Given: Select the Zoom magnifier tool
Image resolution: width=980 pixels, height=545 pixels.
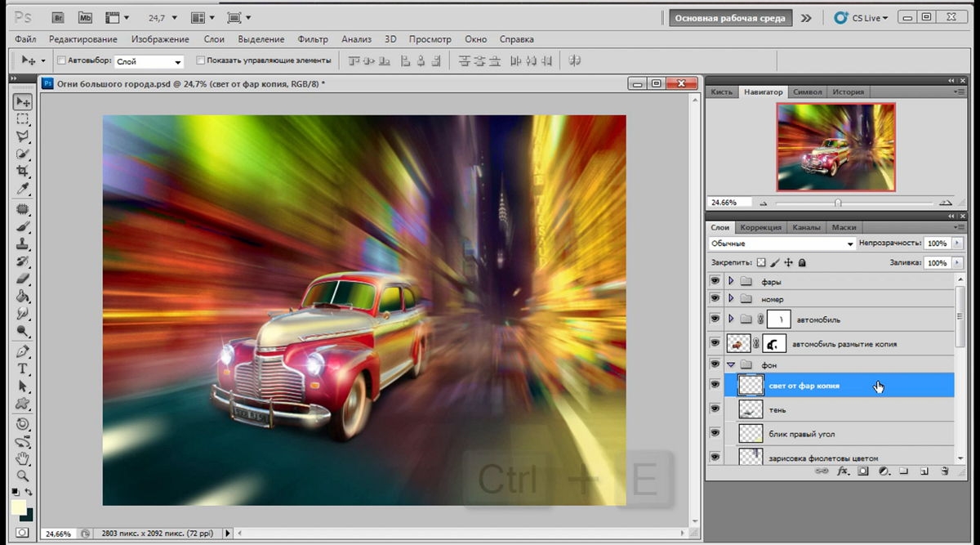Looking at the screenshot, I should (23, 476).
